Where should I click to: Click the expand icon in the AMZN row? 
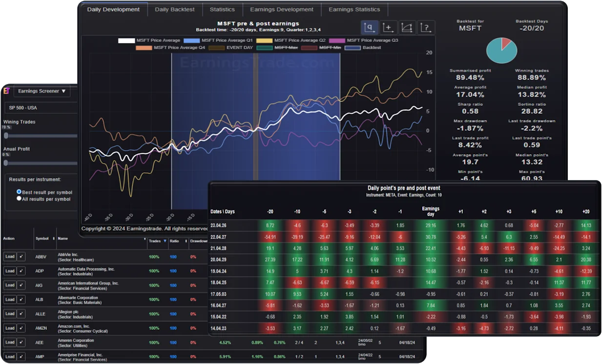[x=21, y=328]
